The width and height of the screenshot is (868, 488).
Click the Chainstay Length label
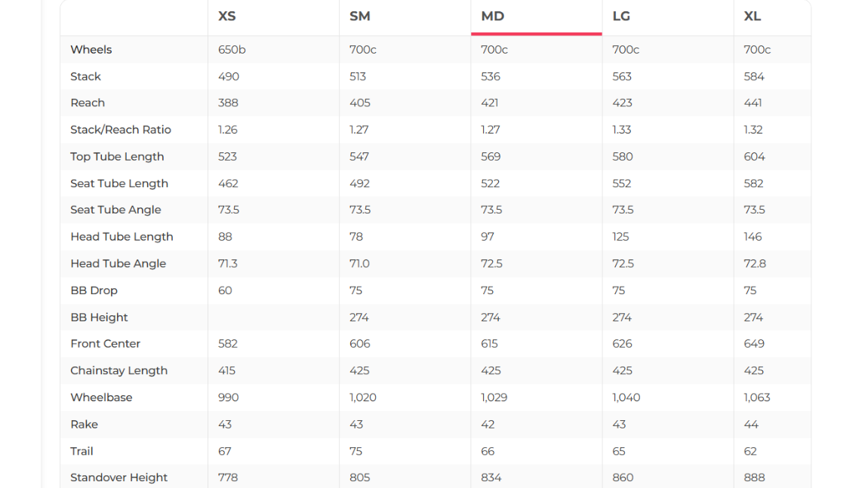[x=119, y=370]
